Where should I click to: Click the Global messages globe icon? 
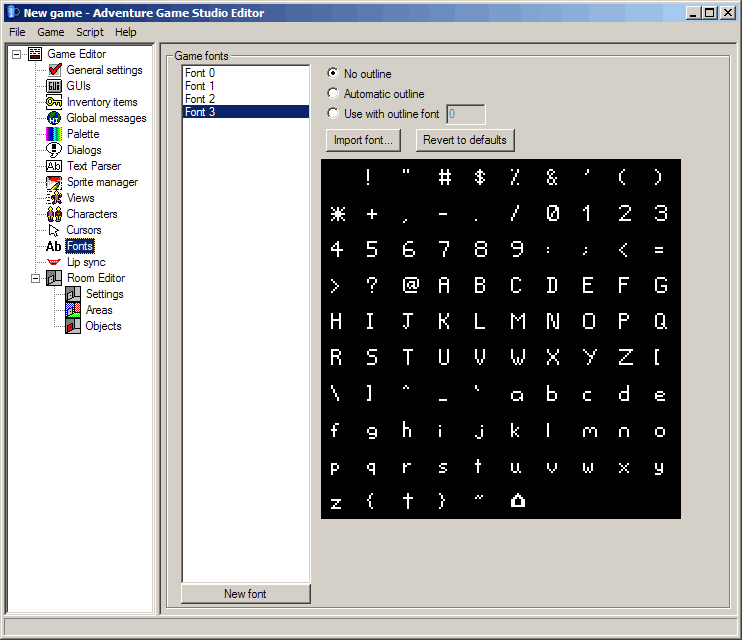(x=54, y=118)
